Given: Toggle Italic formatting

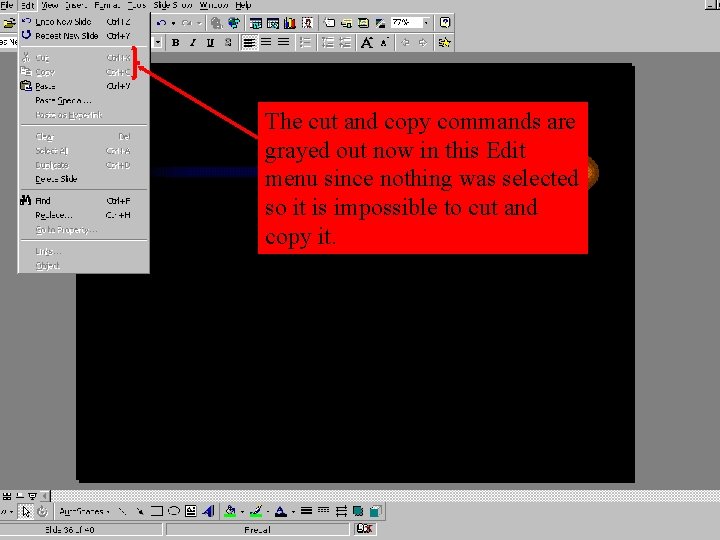Looking at the screenshot, I should 193,43.
